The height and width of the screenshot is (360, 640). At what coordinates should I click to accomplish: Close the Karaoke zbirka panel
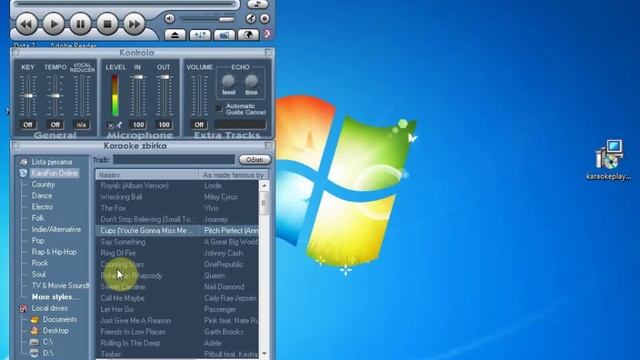[268, 145]
